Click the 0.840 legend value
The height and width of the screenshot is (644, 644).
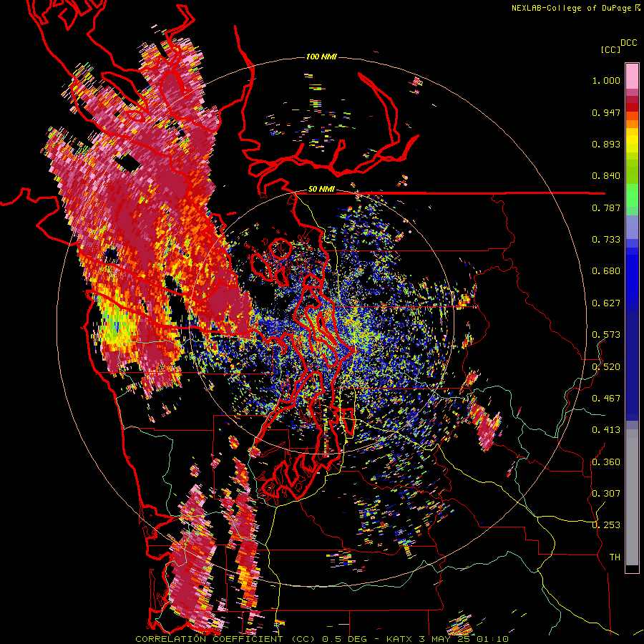click(606, 176)
